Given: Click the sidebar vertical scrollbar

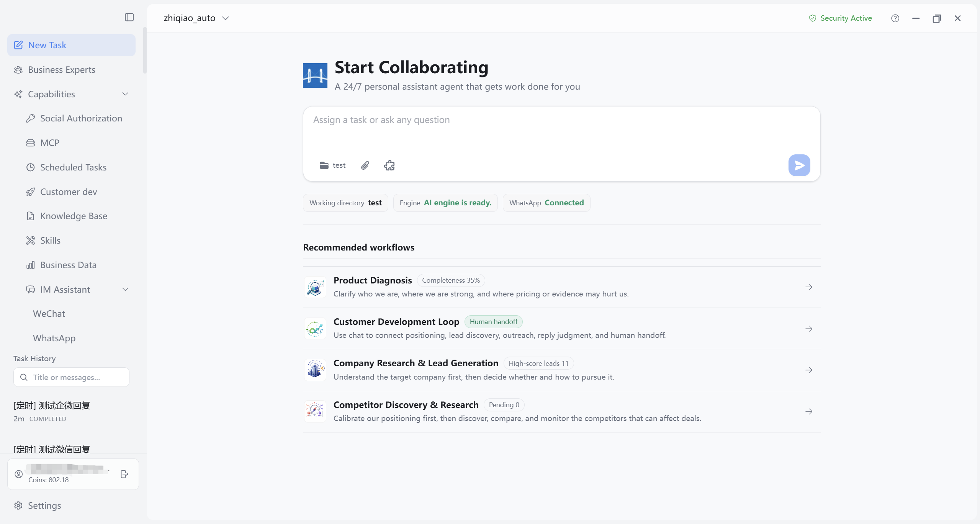Looking at the screenshot, I should (145, 50).
